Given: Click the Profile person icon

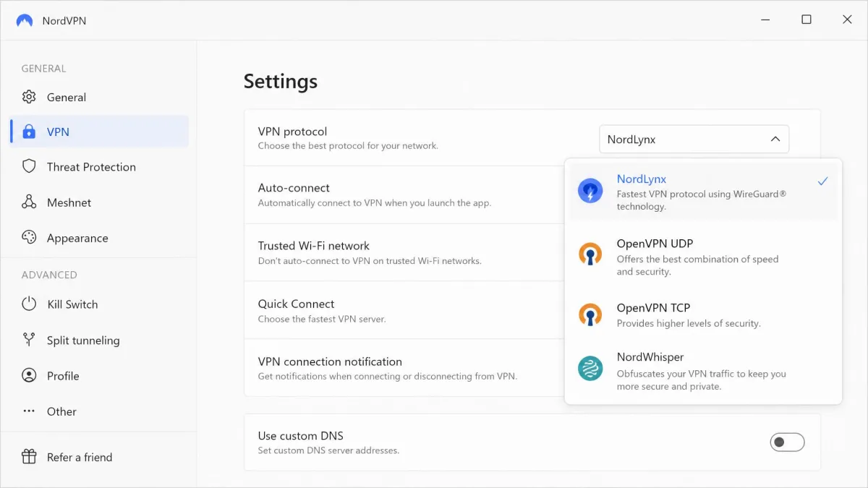Looking at the screenshot, I should pyautogui.click(x=29, y=375).
